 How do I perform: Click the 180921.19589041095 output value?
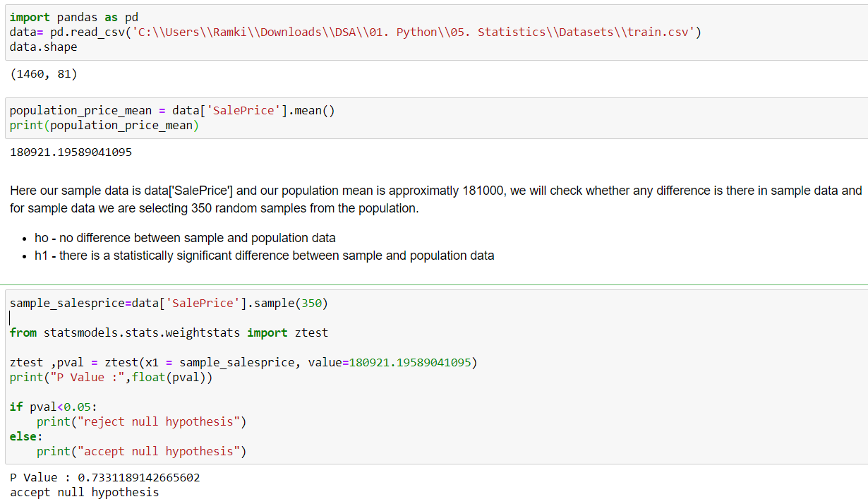point(71,152)
